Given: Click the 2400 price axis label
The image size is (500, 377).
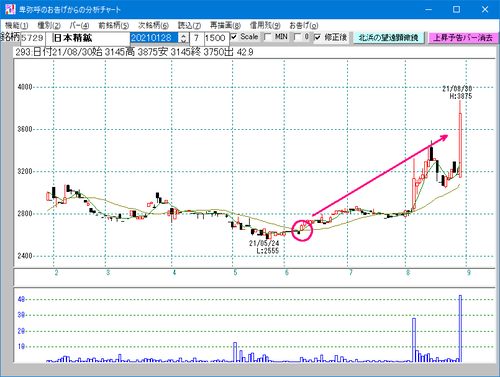Looking at the screenshot, I should pyautogui.click(x=25, y=256).
